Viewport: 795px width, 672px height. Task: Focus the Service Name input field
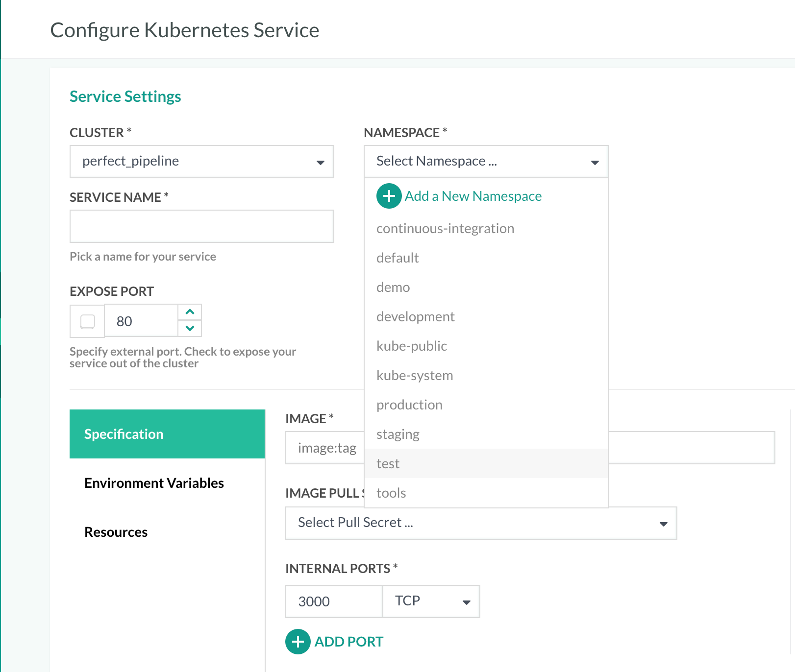coord(201,226)
